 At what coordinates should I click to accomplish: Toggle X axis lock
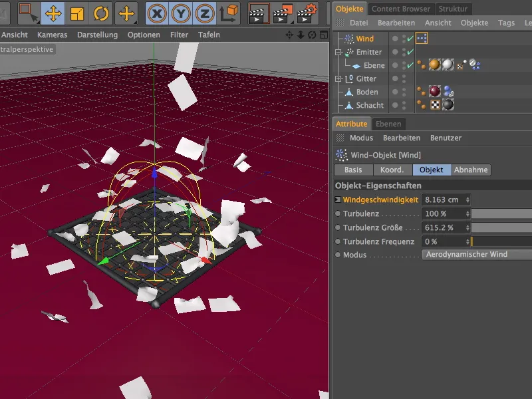157,13
